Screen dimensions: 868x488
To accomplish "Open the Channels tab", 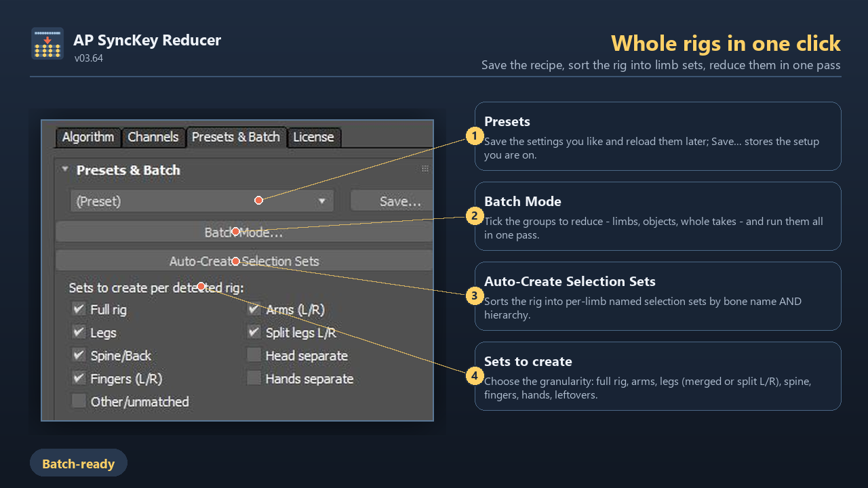I will pyautogui.click(x=153, y=137).
